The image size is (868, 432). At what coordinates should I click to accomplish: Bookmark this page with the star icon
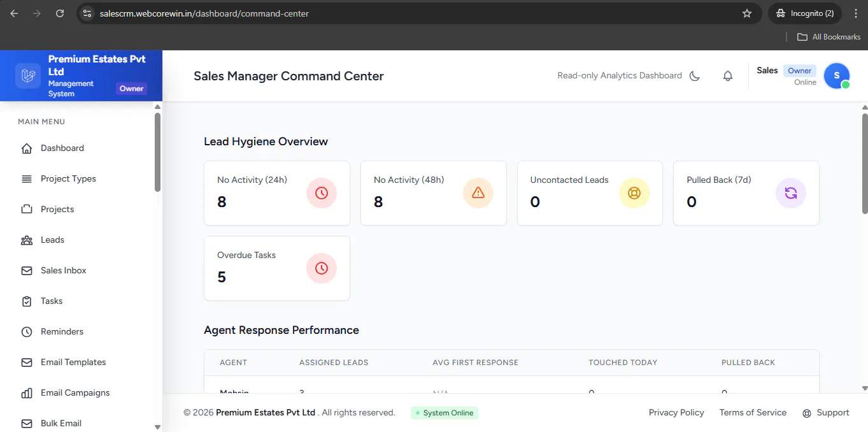(747, 13)
